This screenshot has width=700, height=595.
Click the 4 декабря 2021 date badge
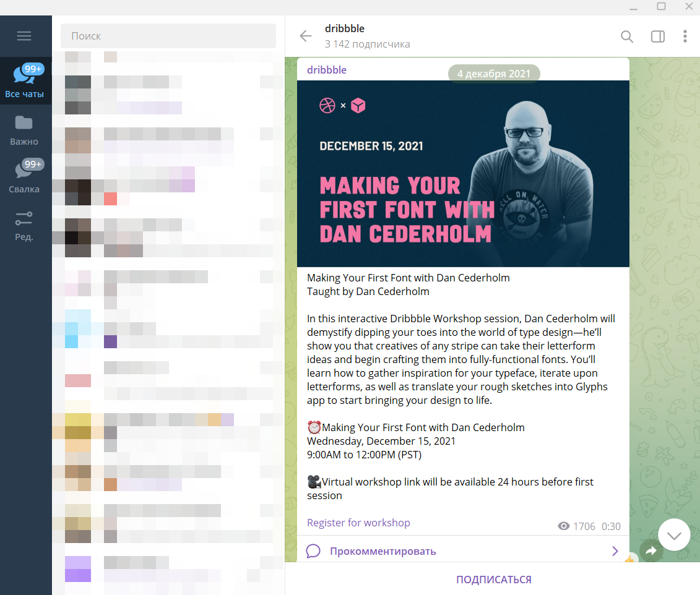[494, 74]
